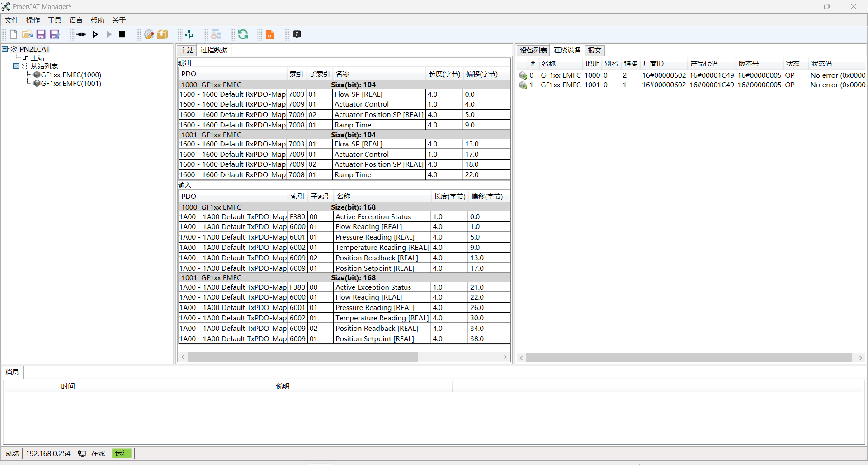This screenshot has width=868, height=465.
Task: Click the green refresh arrows icon
Action: click(x=243, y=34)
